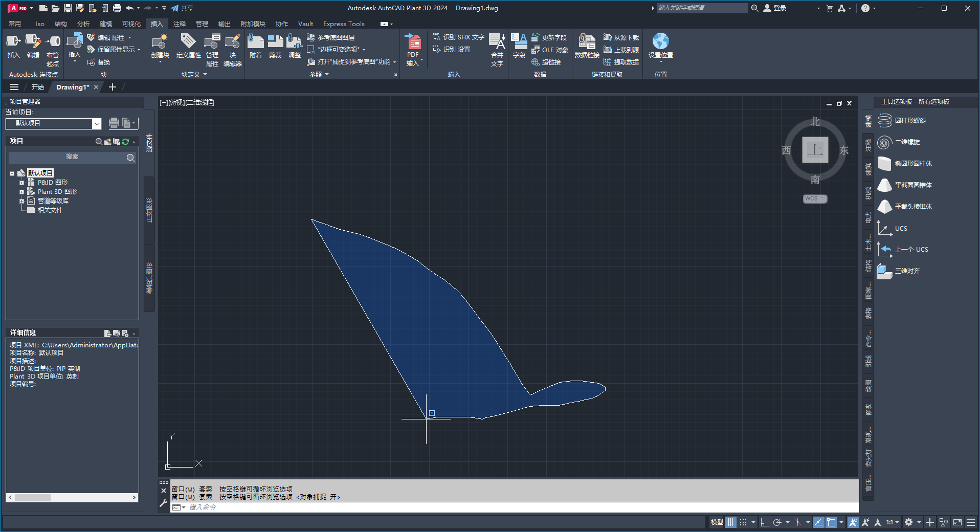The width and height of the screenshot is (980, 532).
Task: Toggle the drawing grid display in the status bar
Action: pos(731,522)
